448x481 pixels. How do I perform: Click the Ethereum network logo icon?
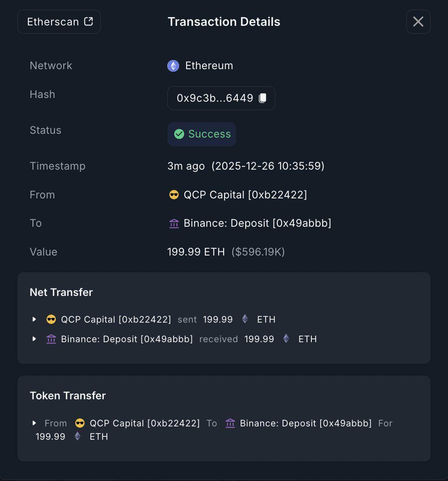point(173,65)
